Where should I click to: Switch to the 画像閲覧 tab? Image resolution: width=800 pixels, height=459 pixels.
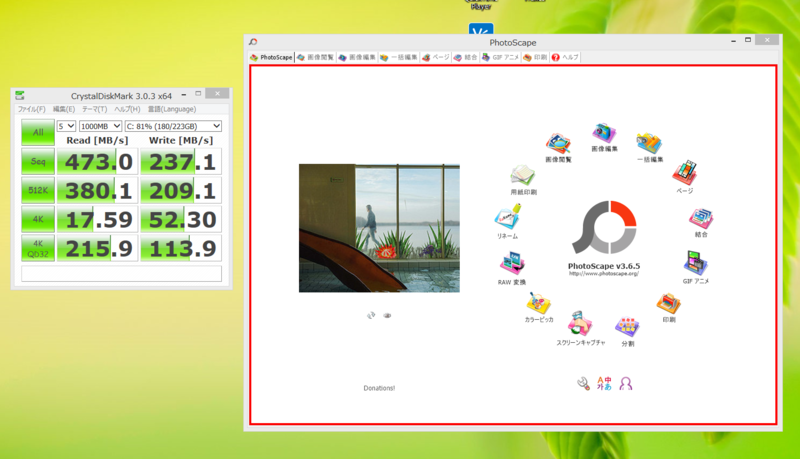[315, 57]
